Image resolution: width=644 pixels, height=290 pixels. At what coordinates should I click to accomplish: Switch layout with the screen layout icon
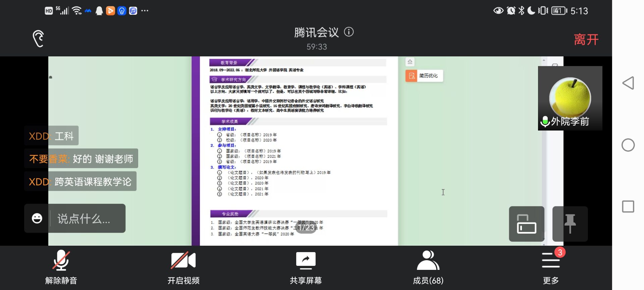pyautogui.click(x=526, y=224)
